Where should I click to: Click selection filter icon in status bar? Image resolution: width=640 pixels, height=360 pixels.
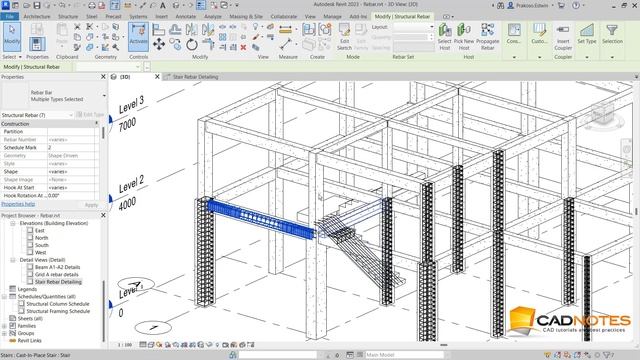[x=608, y=355]
